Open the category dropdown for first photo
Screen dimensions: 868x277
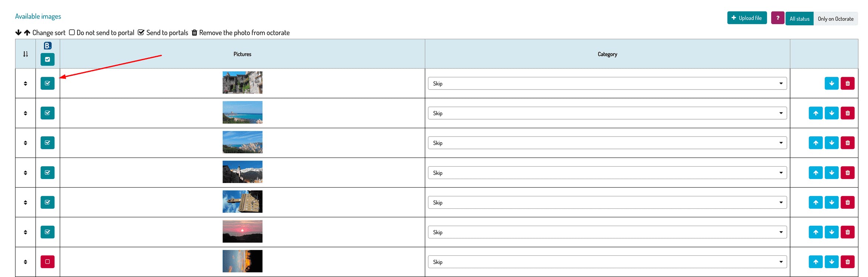[607, 84]
